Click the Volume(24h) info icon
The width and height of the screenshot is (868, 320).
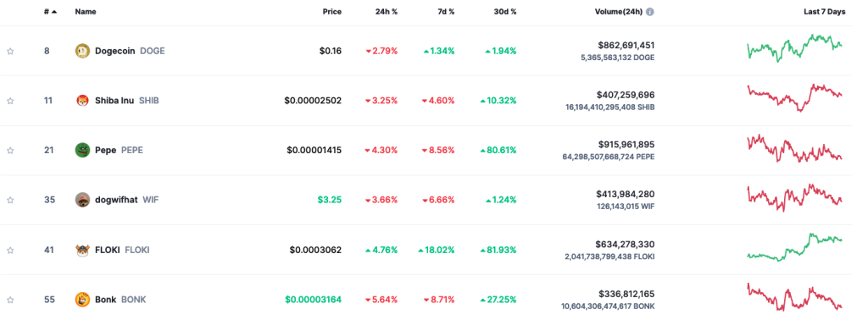tap(650, 12)
